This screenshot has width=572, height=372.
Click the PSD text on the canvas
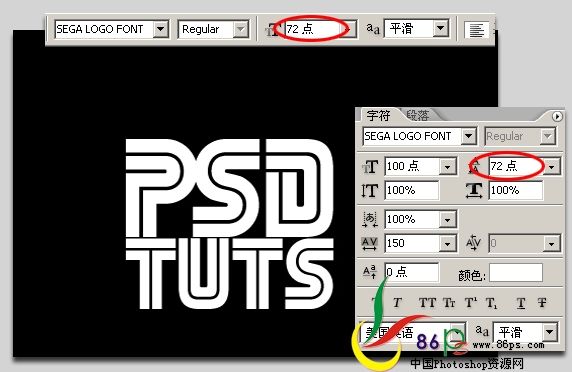tap(229, 187)
